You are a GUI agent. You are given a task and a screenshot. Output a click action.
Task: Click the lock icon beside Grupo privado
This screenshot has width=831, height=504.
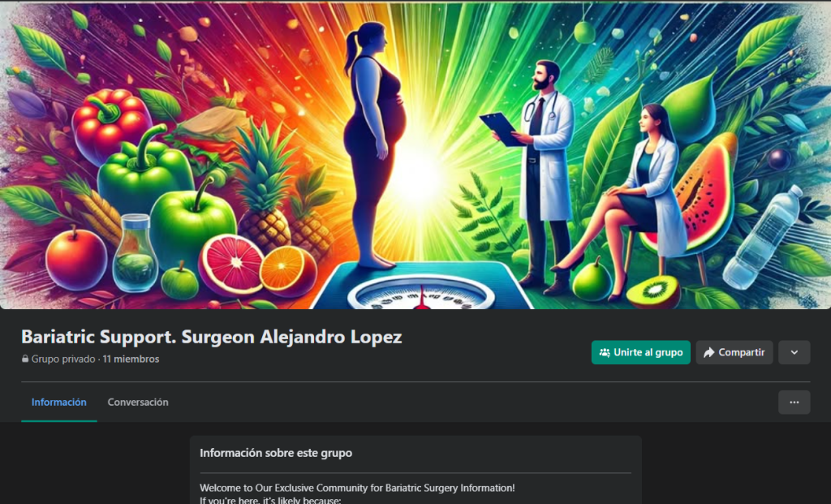25,359
